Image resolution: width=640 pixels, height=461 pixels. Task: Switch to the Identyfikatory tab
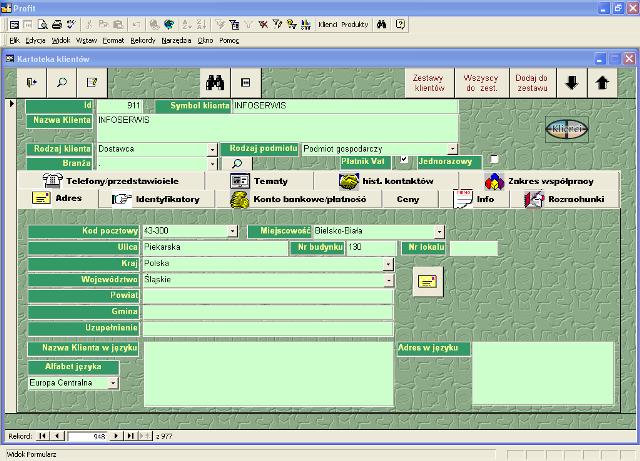coord(156,199)
